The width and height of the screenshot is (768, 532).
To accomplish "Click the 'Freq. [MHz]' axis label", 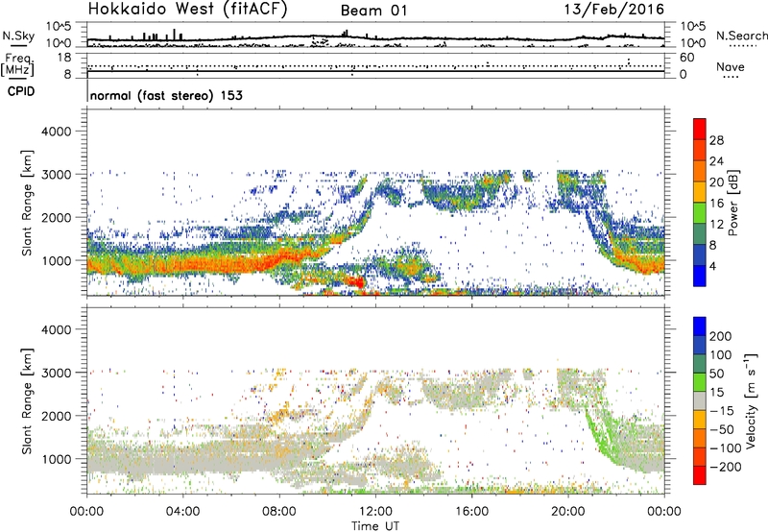I will tap(17, 64).
